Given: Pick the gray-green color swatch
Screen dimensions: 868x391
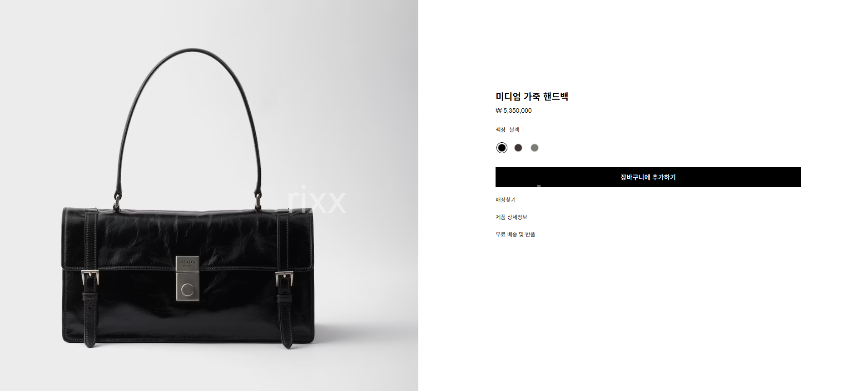Looking at the screenshot, I should [535, 148].
